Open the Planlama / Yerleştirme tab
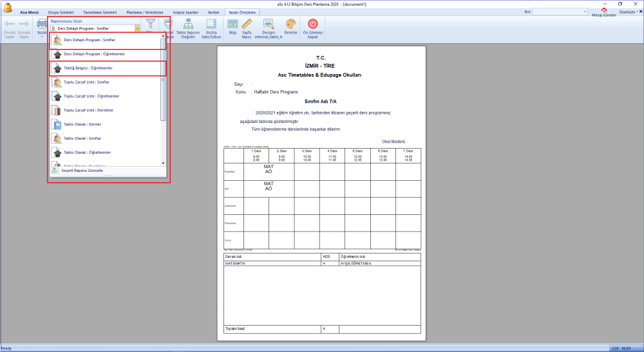Image resolution: width=644 pixels, height=352 pixels. pos(144,12)
